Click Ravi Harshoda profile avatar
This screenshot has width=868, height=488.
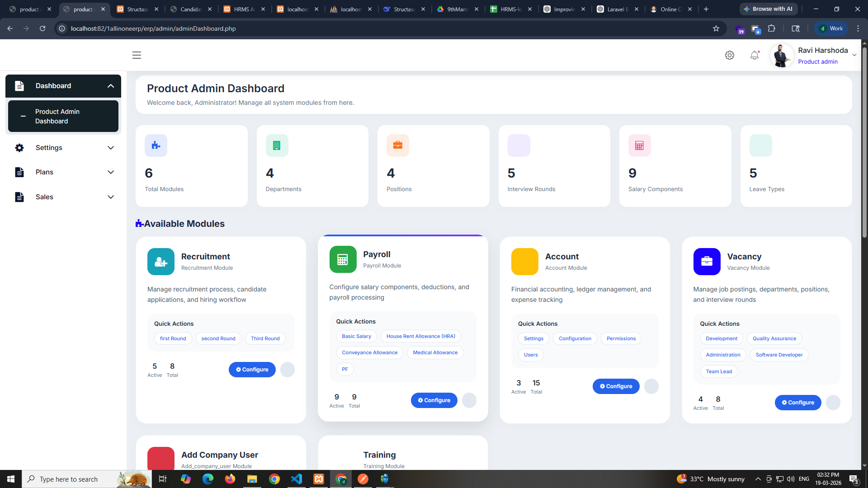782,56
